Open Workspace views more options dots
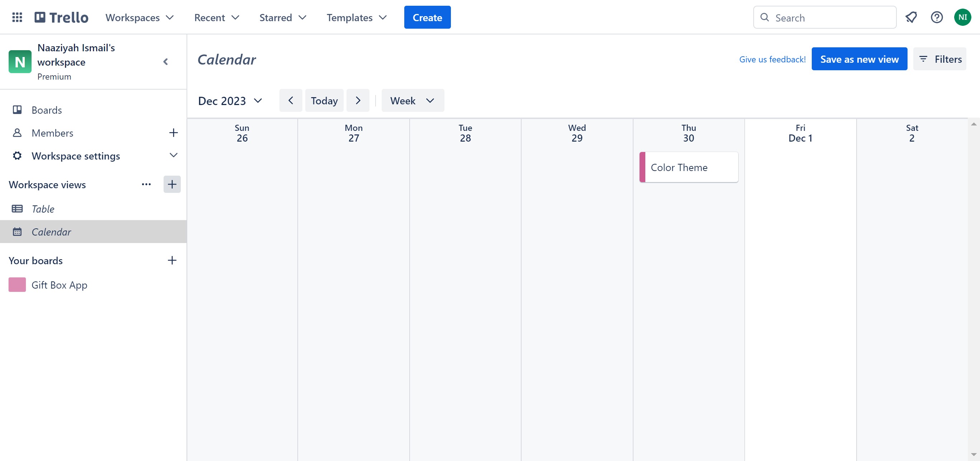 click(x=146, y=184)
